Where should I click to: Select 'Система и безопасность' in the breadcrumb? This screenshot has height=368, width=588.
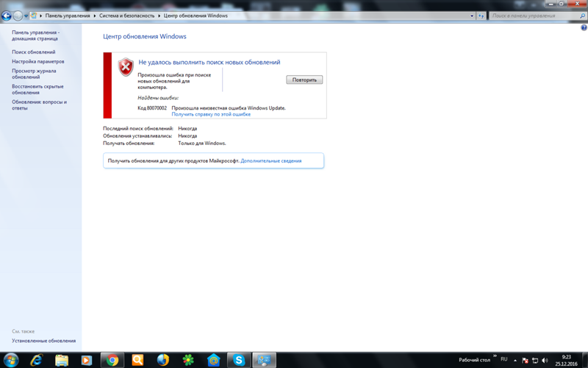tap(126, 15)
